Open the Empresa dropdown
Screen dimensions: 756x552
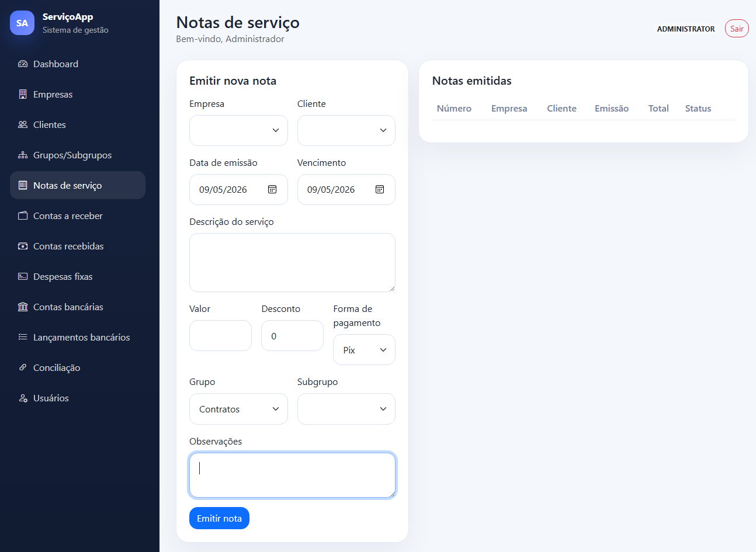[238, 130]
